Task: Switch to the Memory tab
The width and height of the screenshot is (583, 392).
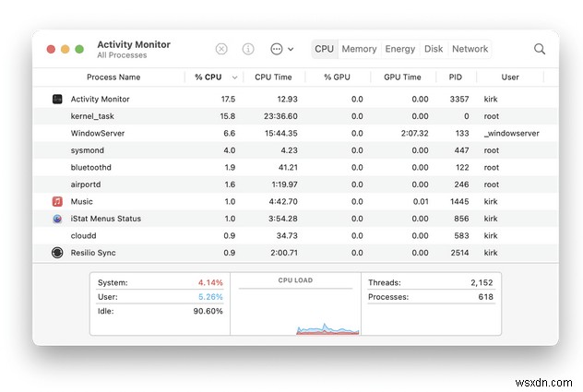Action: (359, 49)
